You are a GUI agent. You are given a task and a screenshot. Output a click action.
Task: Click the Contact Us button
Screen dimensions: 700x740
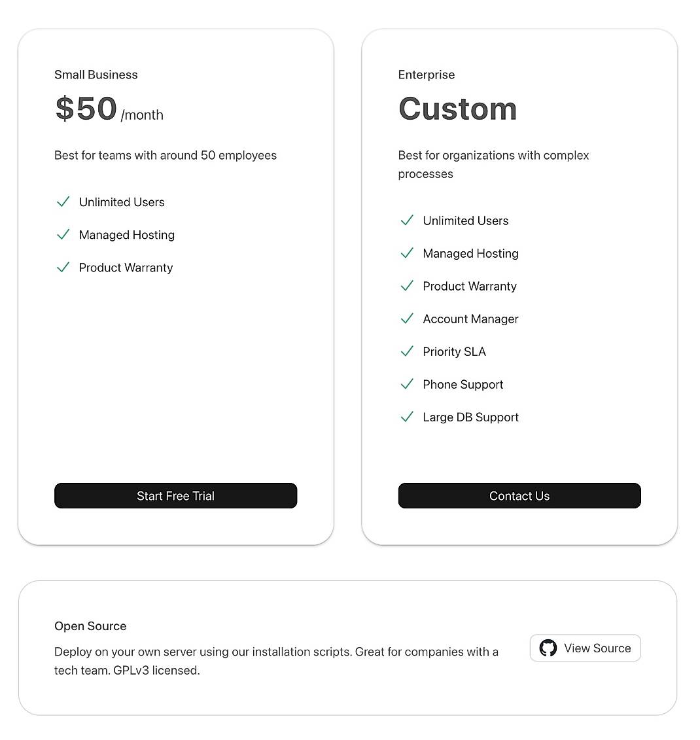519,495
